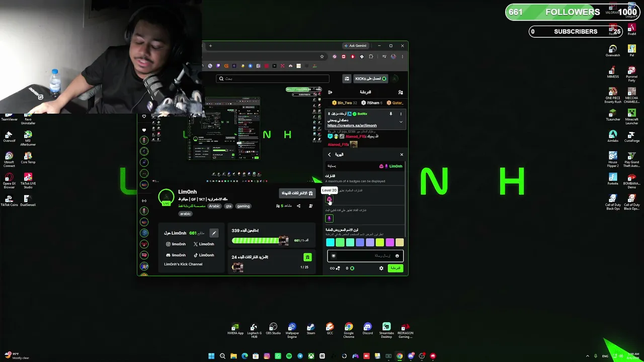Viewport: 644px width, 362px height.
Task: Choose the magenta username color
Action: (390, 243)
